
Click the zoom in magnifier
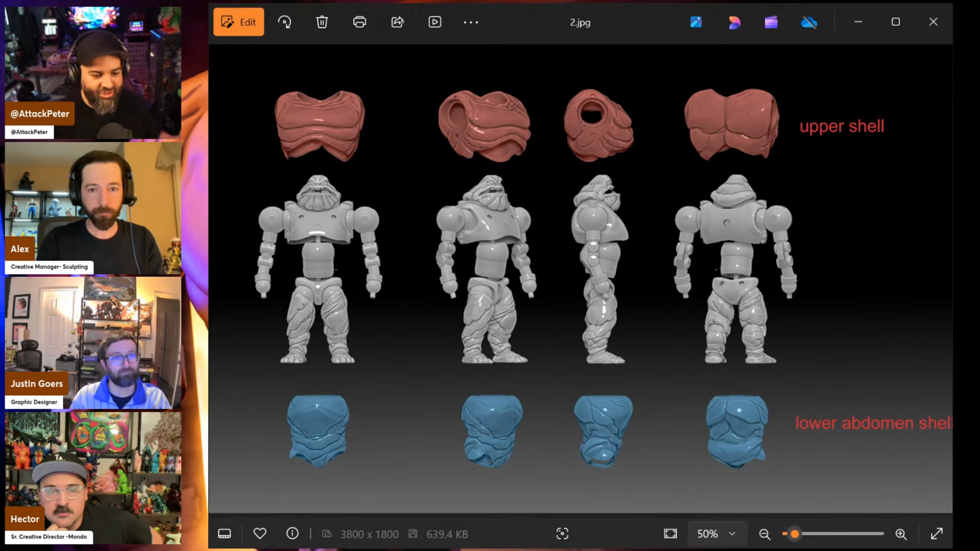901,534
